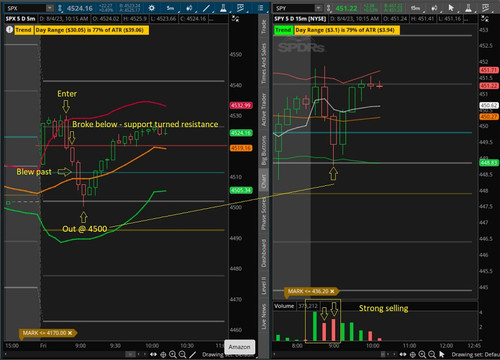Click the Volume study label
The image size is (500, 360).
pyautogui.click(x=284, y=306)
